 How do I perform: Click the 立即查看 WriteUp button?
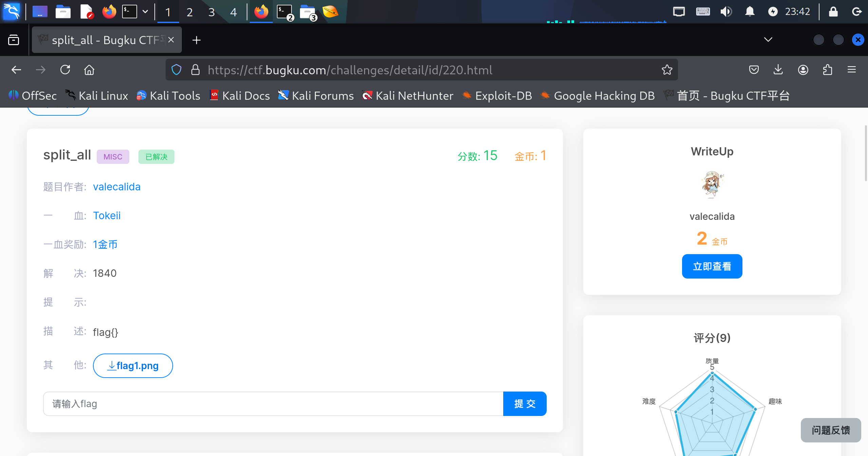(712, 266)
